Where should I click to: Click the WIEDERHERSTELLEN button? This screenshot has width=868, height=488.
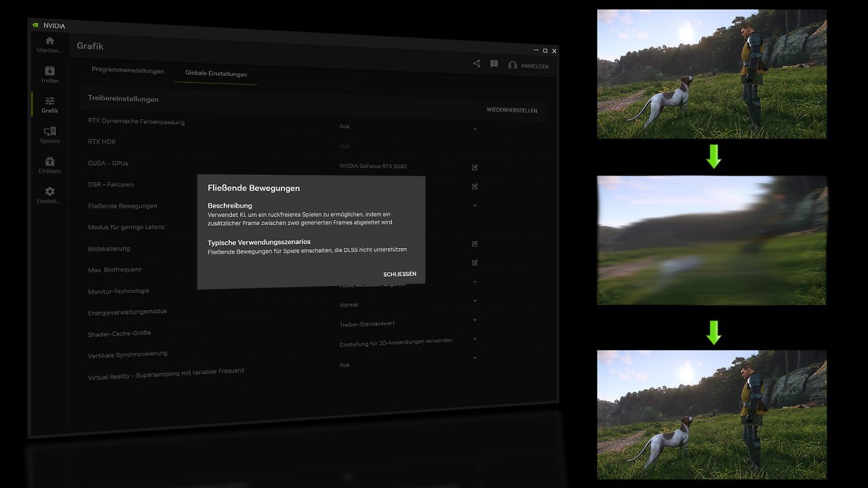(x=512, y=110)
